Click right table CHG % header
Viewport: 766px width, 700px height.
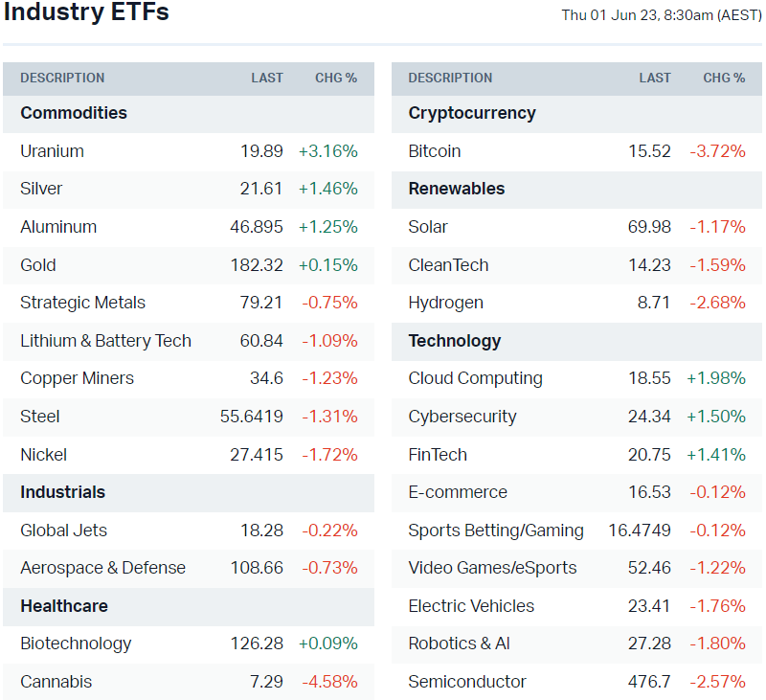click(x=724, y=78)
